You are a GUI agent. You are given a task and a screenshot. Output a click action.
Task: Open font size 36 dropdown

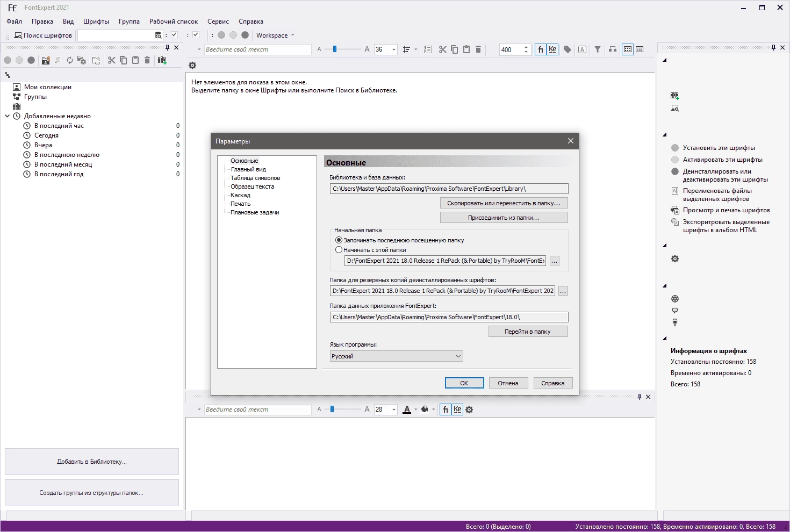pos(393,49)
